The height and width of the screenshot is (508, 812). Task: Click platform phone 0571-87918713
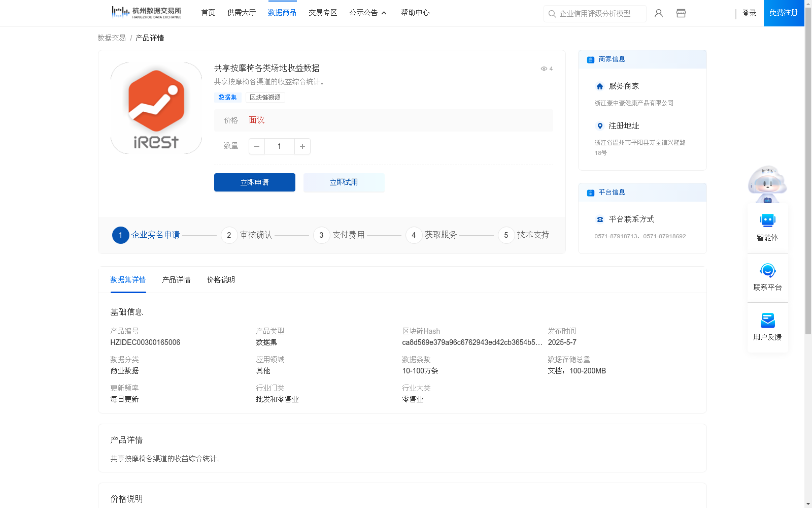(x=616, y=236)
